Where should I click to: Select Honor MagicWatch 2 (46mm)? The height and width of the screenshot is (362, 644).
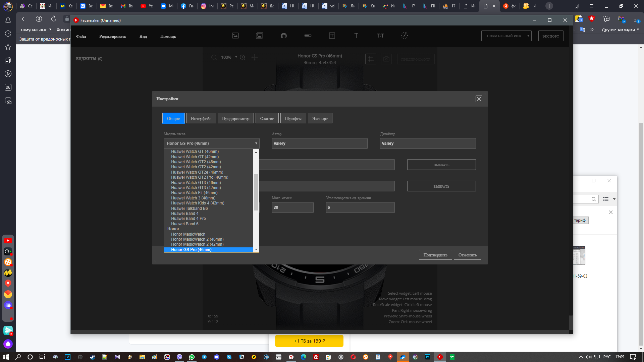(x=208, y=239)
